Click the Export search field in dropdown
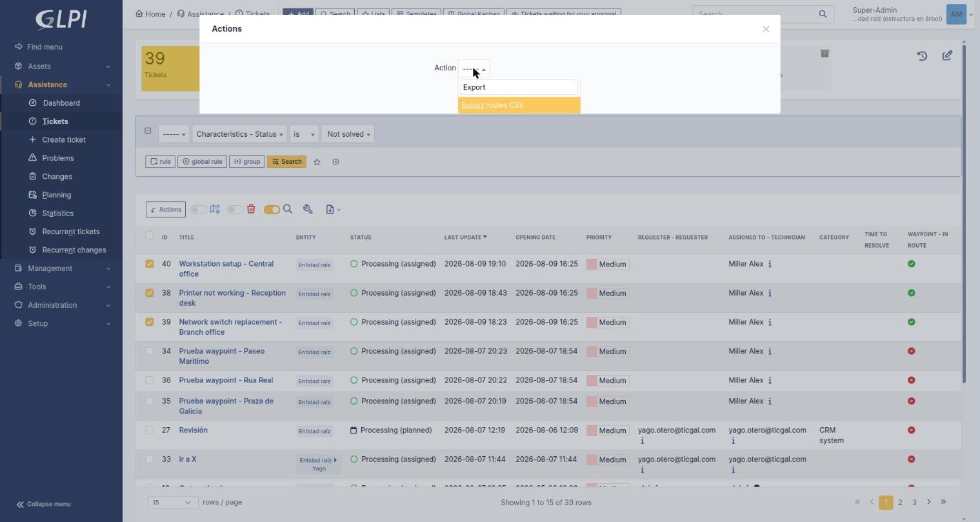This screenshot has width=980, height=522. (519, 87)
